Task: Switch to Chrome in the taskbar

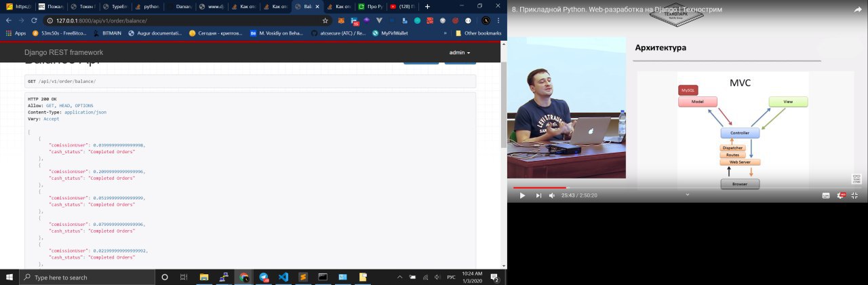Action: (x=243, y=277)
